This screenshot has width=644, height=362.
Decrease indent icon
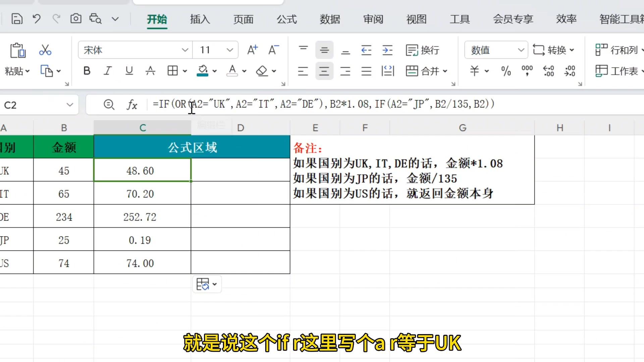click(366, 50)
